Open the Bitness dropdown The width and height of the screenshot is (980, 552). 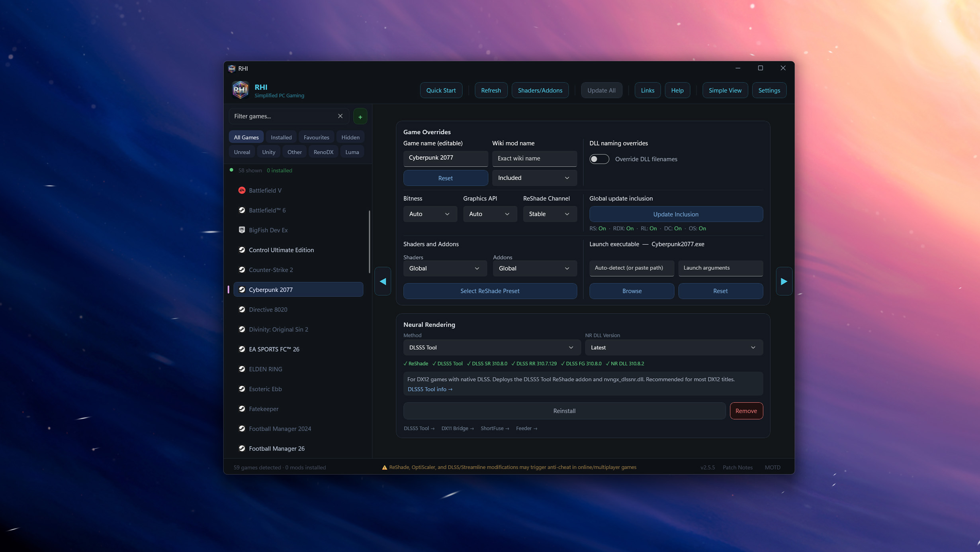[x=430, y=214]
